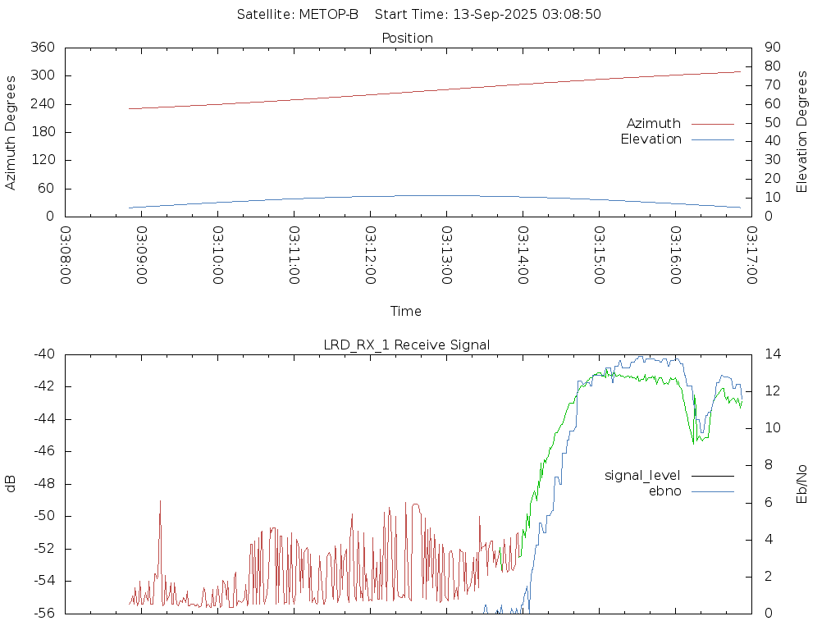This screenshot has width=840, height=630.
Task: Click the 'signal_level' legend label
Action: point(642,476)
